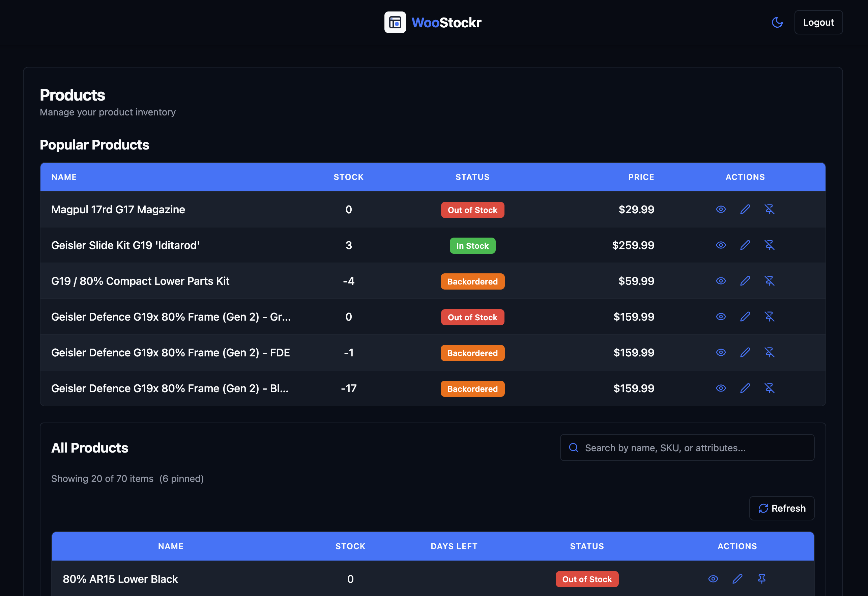Click All Products ACTIONS column header
The width and height of the screenshot is (868, 596).
click(737, 546)
